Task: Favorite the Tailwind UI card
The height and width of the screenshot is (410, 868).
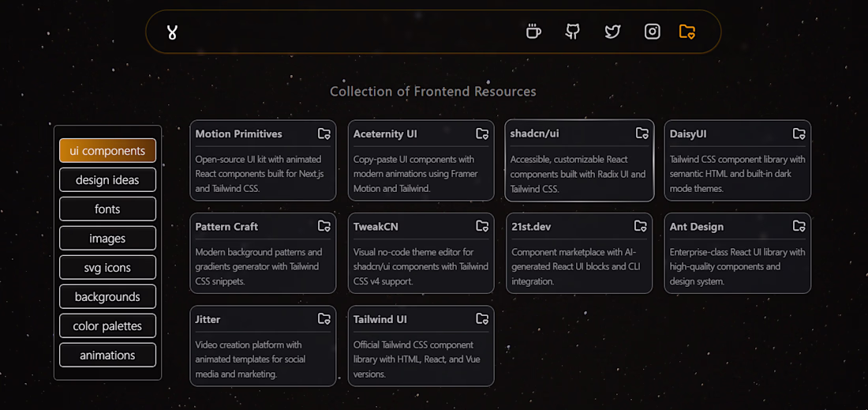Action: click(482, 319)
